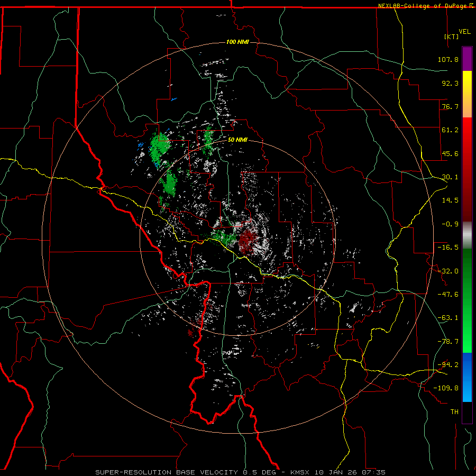
Task: Click the 100 NMI range ring label
Action: tap(237, 42)
